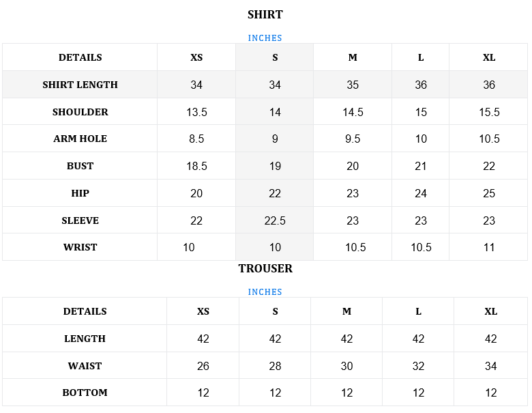The image size is (532, 413).
Task: Click the INCHES link above the shirt table
Action: (265, 38)
